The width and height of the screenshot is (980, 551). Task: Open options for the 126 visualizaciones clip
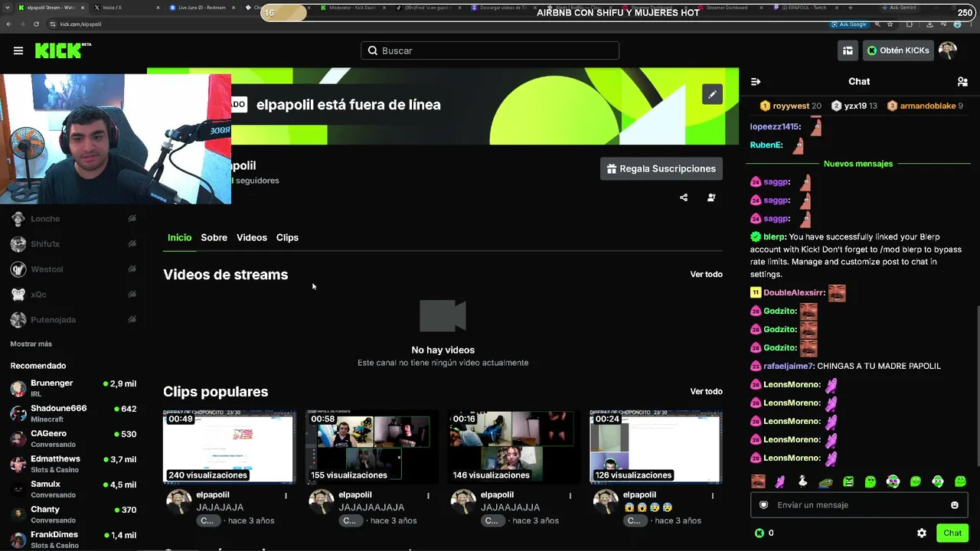coord(713,496)
